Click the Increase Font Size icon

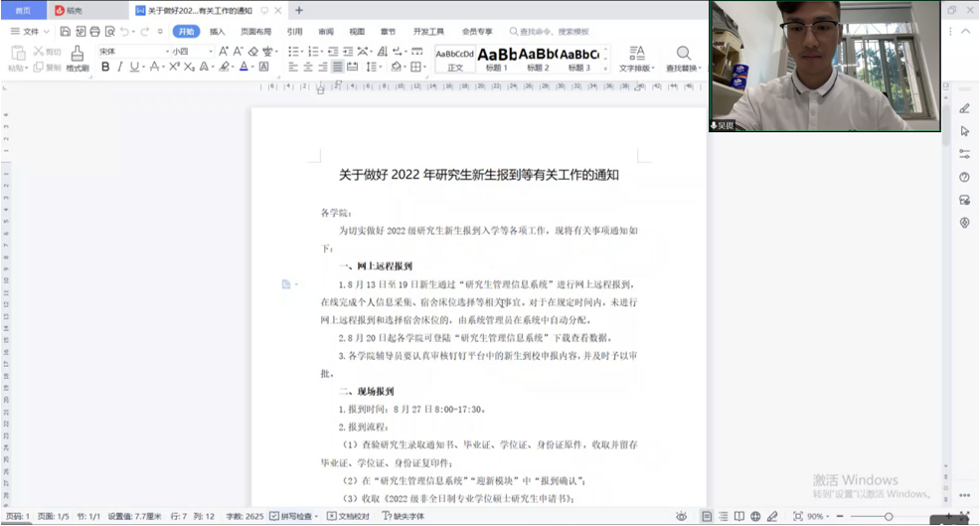coord(223,51)
